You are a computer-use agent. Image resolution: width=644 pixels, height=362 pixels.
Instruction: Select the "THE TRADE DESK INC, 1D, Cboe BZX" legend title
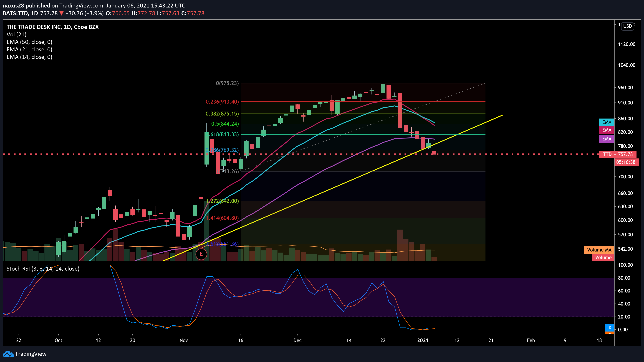coord(52,27)
